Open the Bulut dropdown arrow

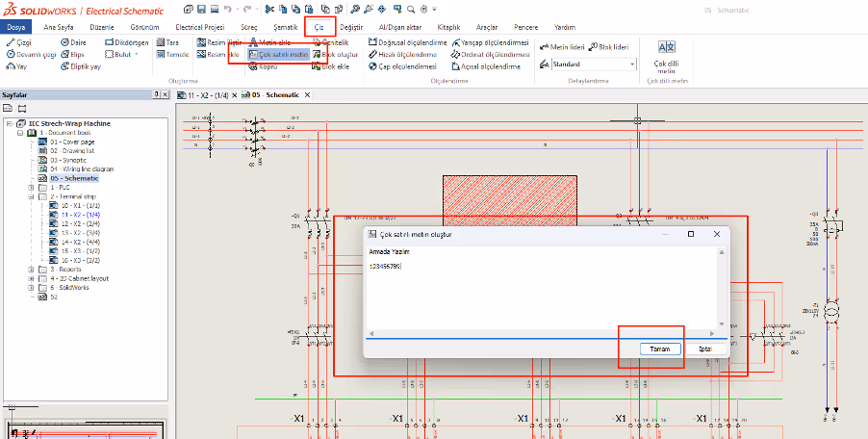click(x=137, y=55)
